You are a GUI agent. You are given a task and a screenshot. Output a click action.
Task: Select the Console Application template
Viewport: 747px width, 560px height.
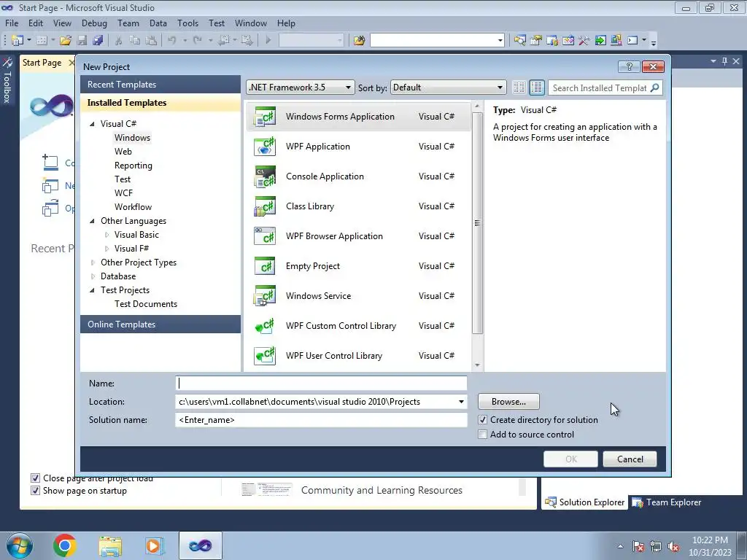[359, 176]
